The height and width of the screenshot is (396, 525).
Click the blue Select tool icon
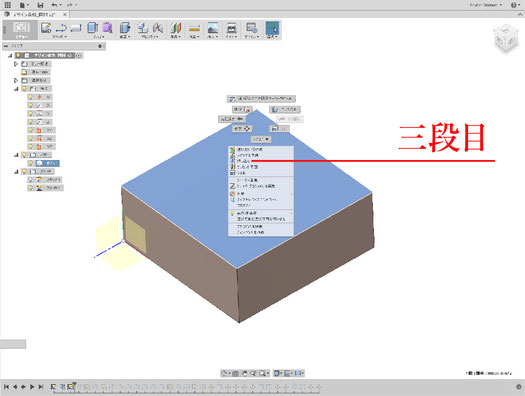point(272,28)
